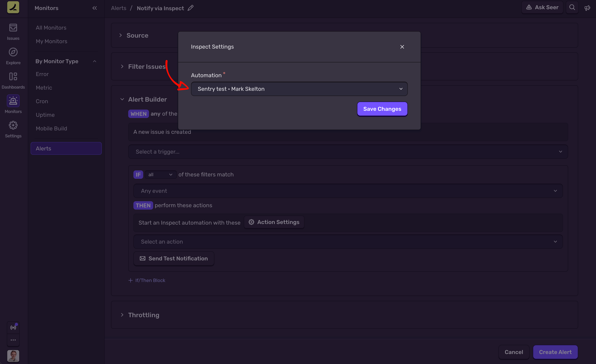Open the Automation dropdown
The height and width of the screenshot is (364, 596).
point(299,89)
